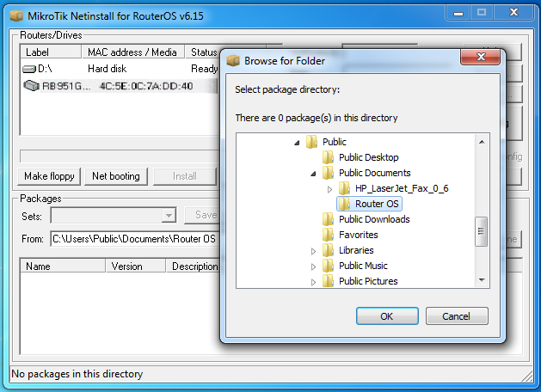
Task: Click the Make floppy button
Action: pyautogui.click(x=49, y=176)
